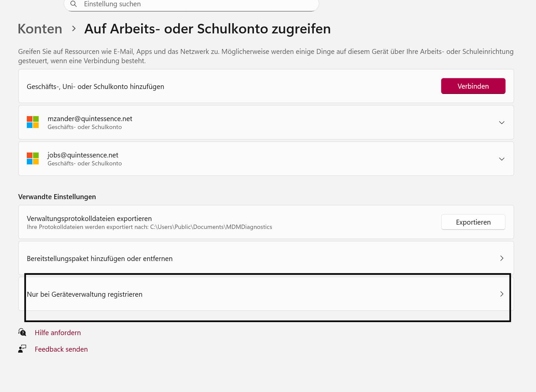Click the Feedback senden person icon
This screenshot has width=536, height=392.
click(x=22, y=349)
